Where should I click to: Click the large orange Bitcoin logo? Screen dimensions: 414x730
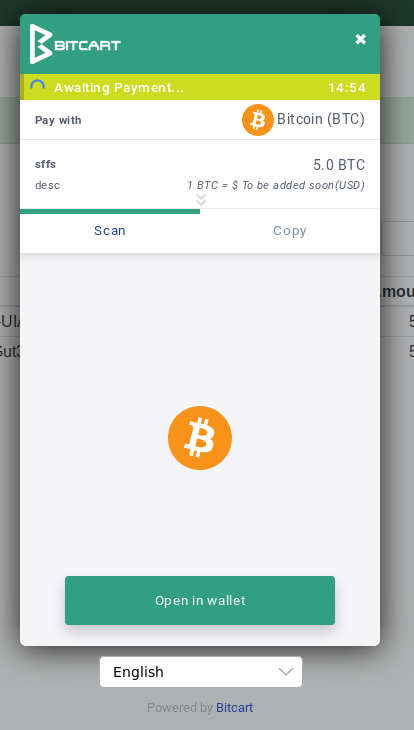pos(200,438)
